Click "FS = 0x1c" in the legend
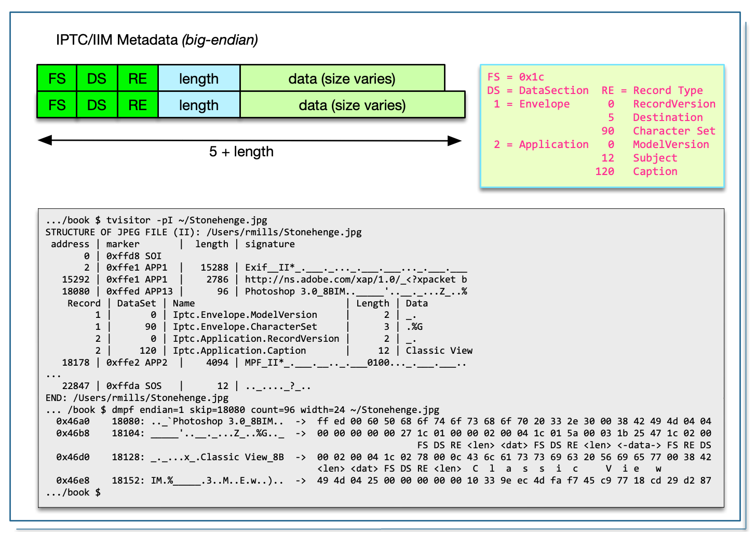Screen dimensions: 756x548 tap(516, 77)
